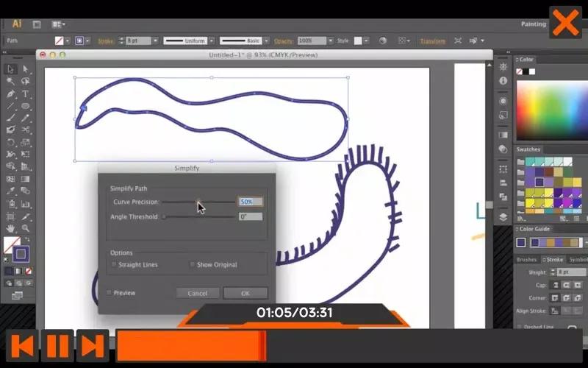Pick a color from the Color spectrum
The width and height of the screenshot is (588, 368).
click(x=552, y=110)
